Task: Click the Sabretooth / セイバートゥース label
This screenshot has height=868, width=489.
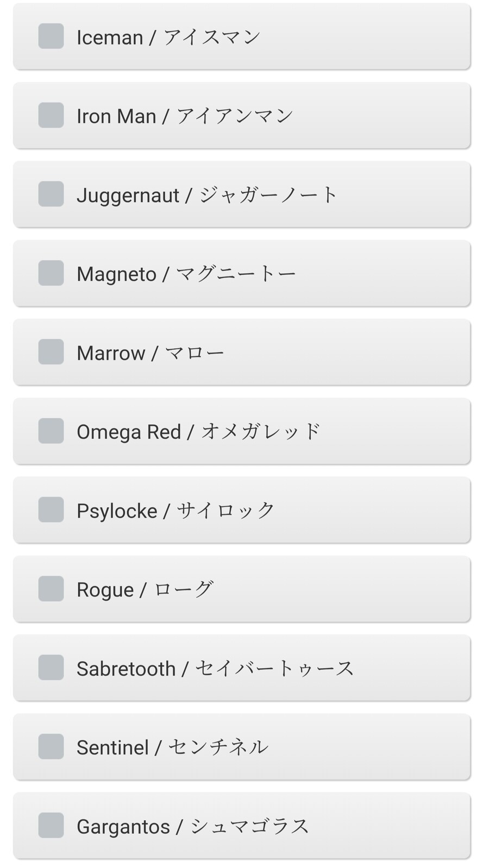Action: (215, 669)
